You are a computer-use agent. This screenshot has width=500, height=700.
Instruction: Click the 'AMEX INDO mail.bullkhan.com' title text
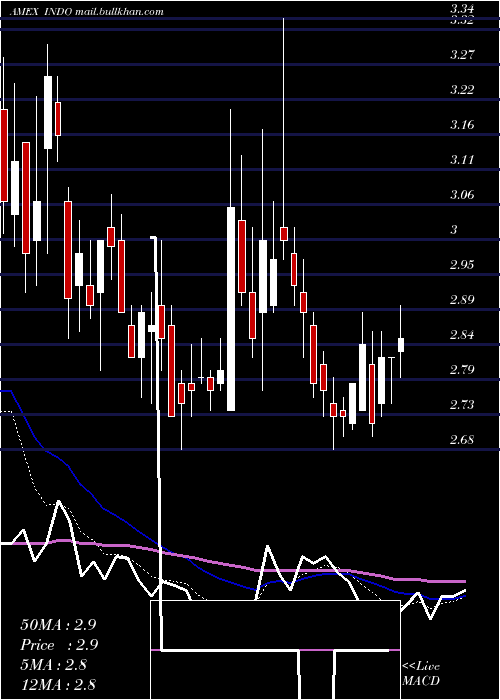click(88, 12)
